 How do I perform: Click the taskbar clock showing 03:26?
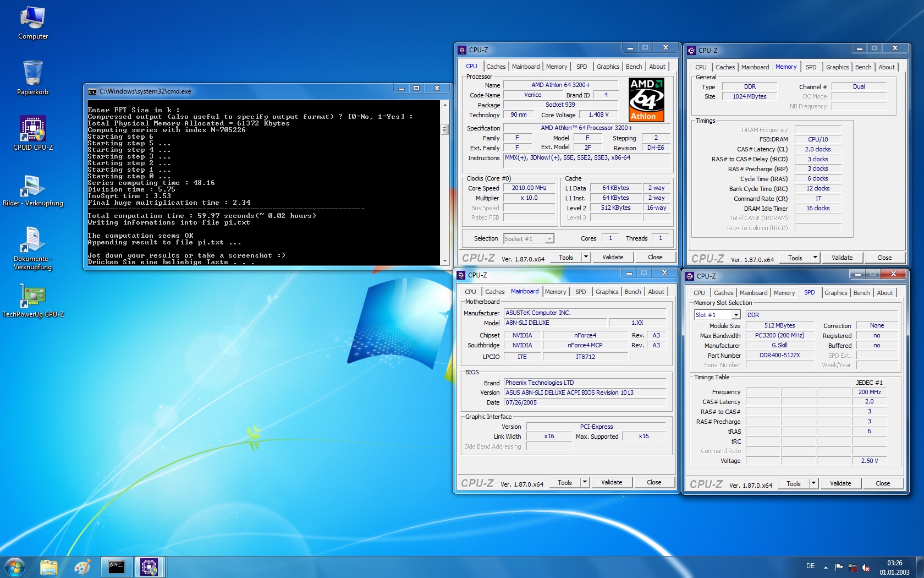coord(894,568)
